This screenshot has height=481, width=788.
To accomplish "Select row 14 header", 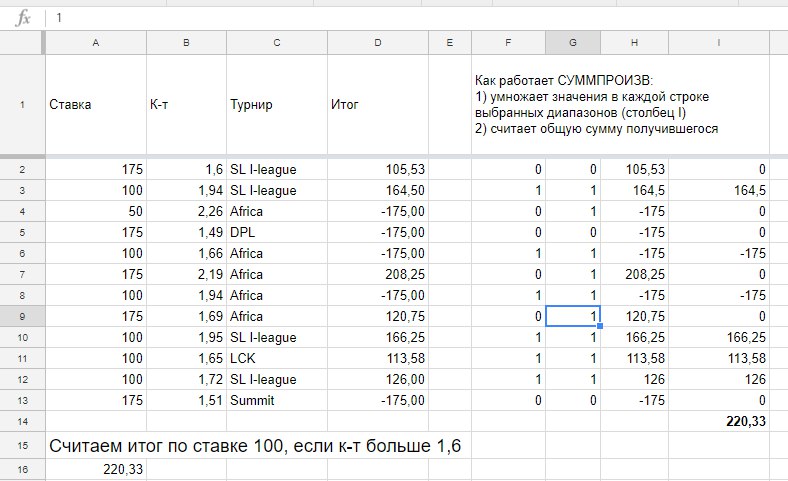I will [22, 421].
